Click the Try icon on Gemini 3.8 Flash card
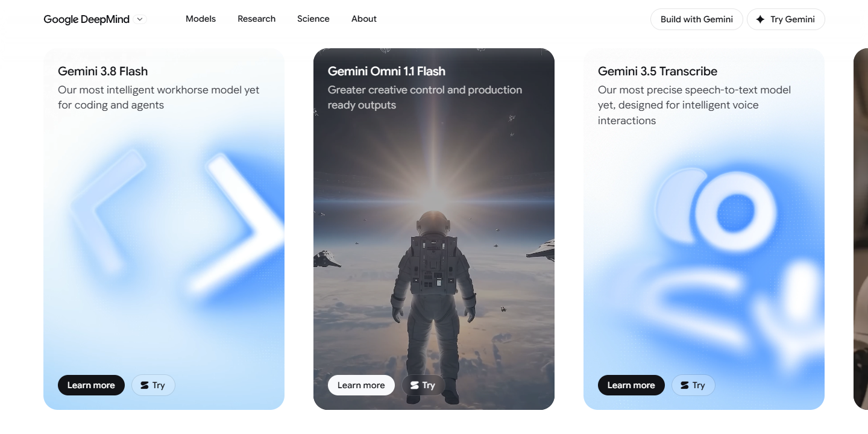868x434 pixels. pos(145,385)
